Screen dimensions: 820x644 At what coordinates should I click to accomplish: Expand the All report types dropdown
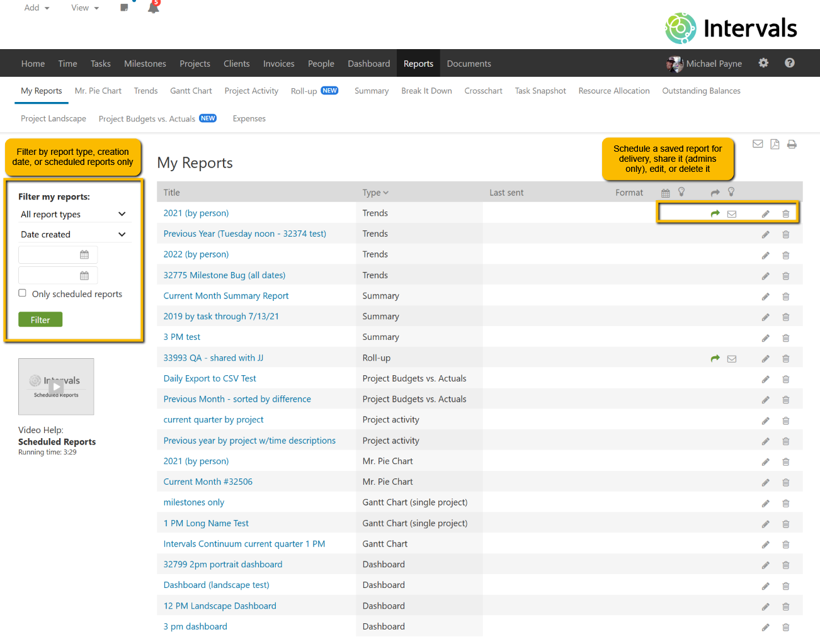[73, 215]
